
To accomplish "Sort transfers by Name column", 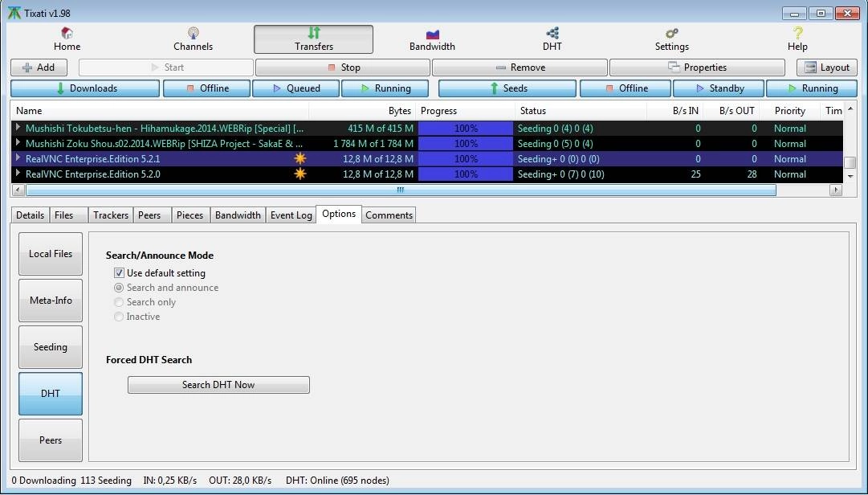I will click(x=160, y=111).
